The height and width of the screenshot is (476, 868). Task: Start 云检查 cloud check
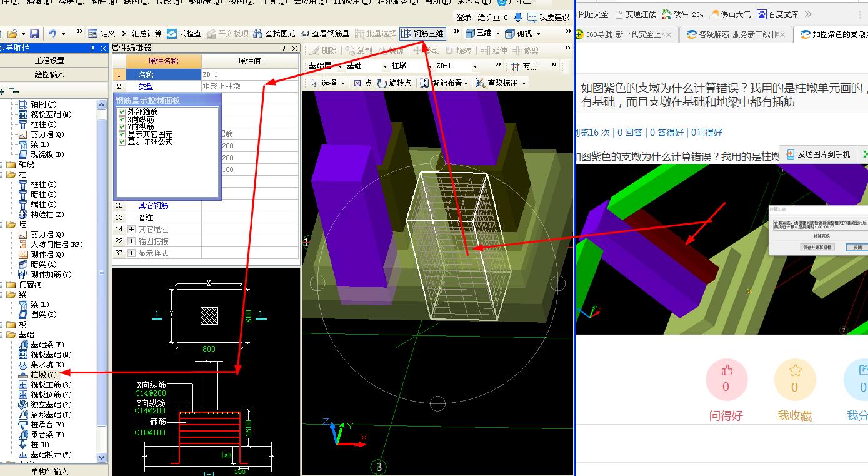[184, 34]
